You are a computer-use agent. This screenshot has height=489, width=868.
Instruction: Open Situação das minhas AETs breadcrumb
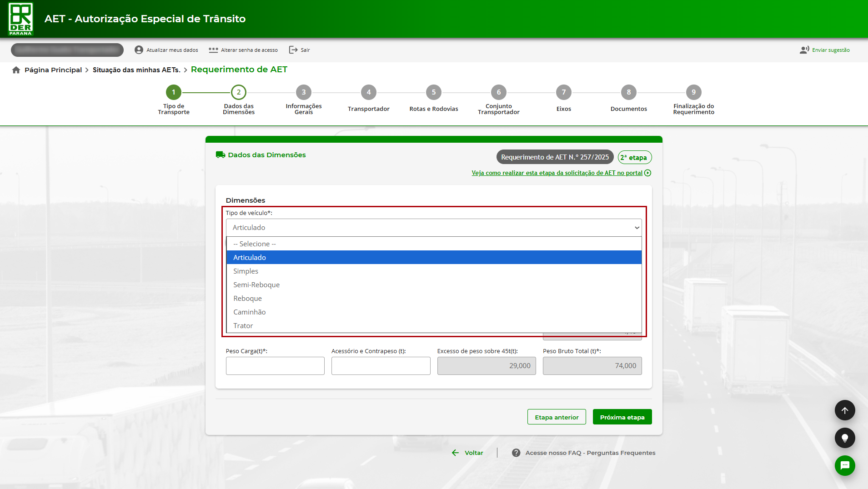click(x=136, y=70)
